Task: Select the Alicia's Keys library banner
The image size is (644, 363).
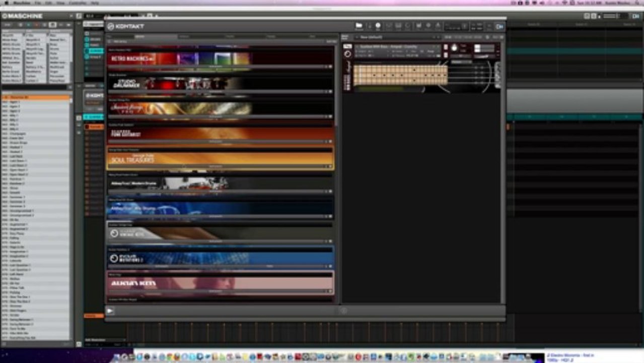Action: pos(220,283)
